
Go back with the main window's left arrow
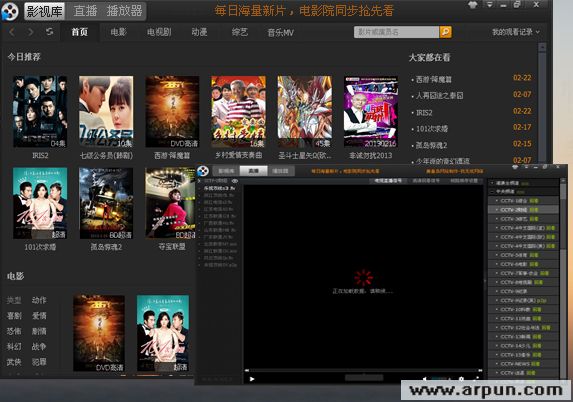(12, 32)
